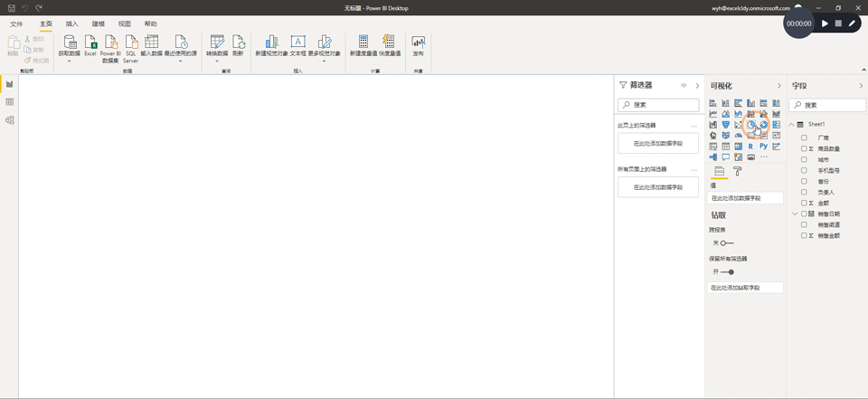Toggle filter pane visibility eye icon
868x399 pixels.
(x=684, y=85)
